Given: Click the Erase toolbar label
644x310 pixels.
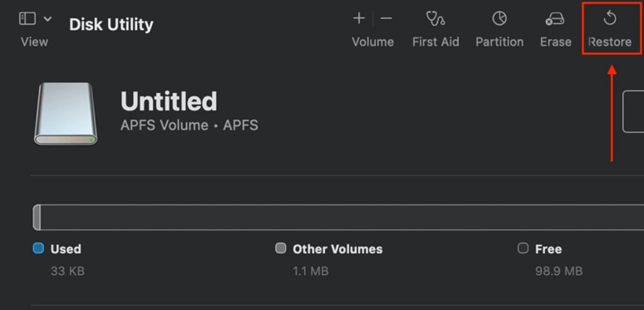Looking at the screenshot, I should coord(555,42).
